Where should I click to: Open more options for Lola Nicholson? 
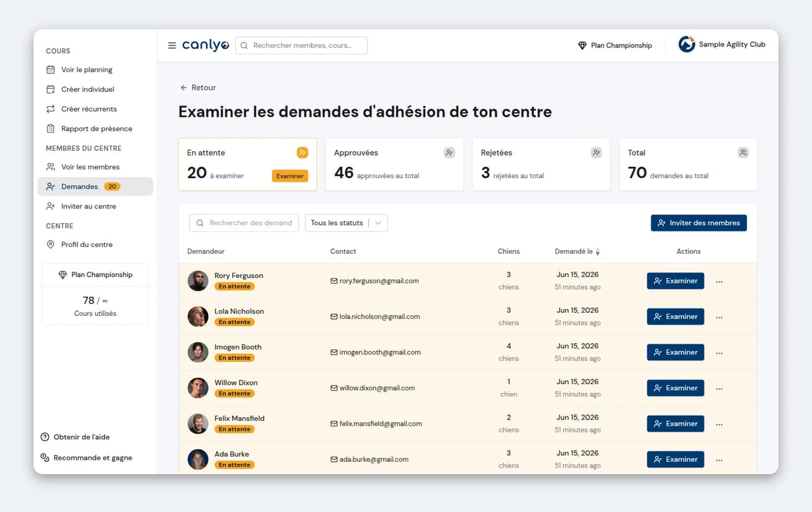[x=719, y=317]
